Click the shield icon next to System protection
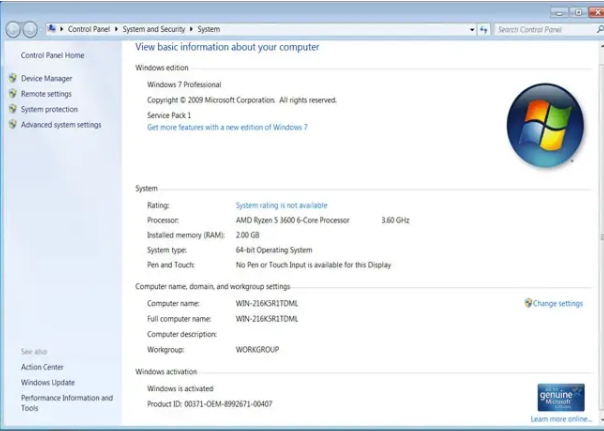Screen dimensions: 604x431 (x=13, y=109)
